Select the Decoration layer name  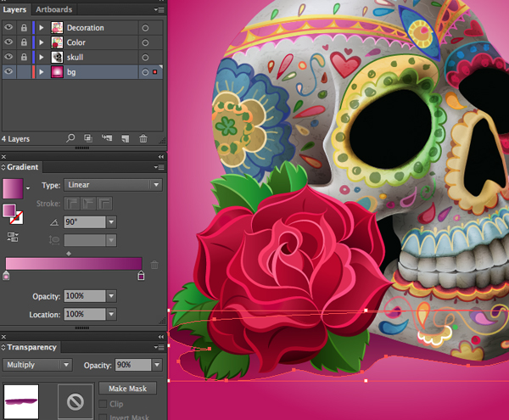click(86, 28)
